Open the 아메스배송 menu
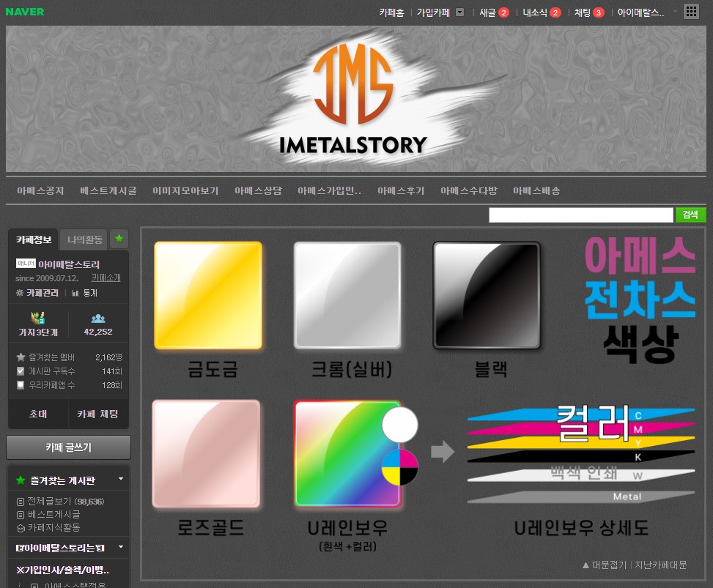This screenshot has width=713, height=588. [536, 191]
